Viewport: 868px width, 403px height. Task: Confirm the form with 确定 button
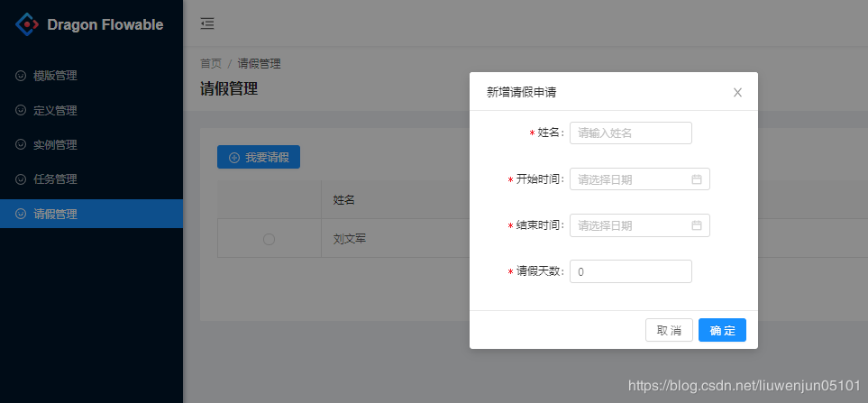tap(722, 330)
